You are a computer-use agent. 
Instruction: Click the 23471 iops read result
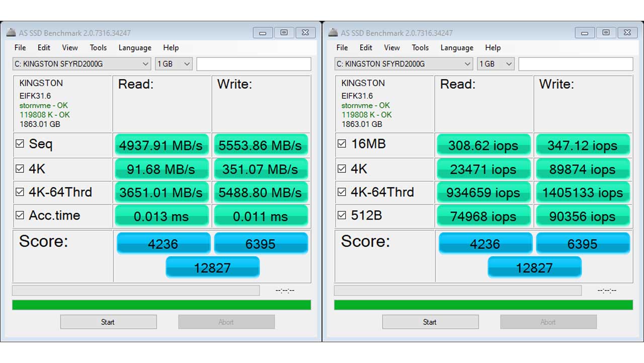tap(484, 169)
